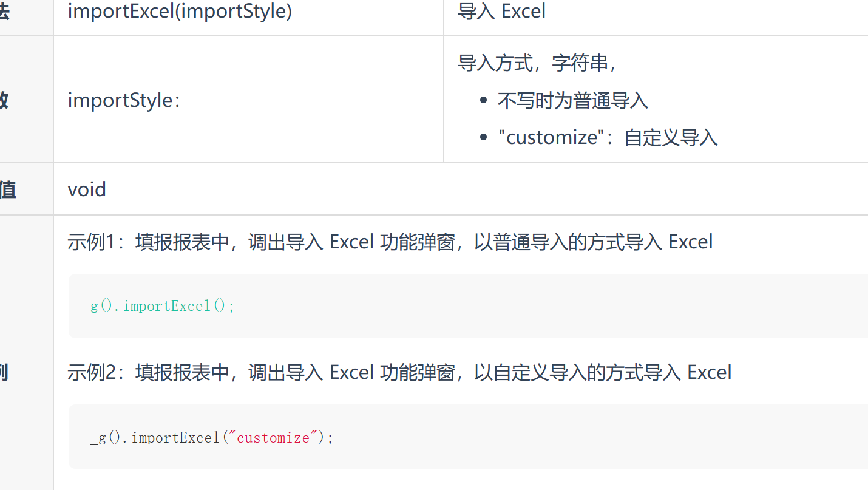Click the partially visible 法 header cell

pos(4,12)
